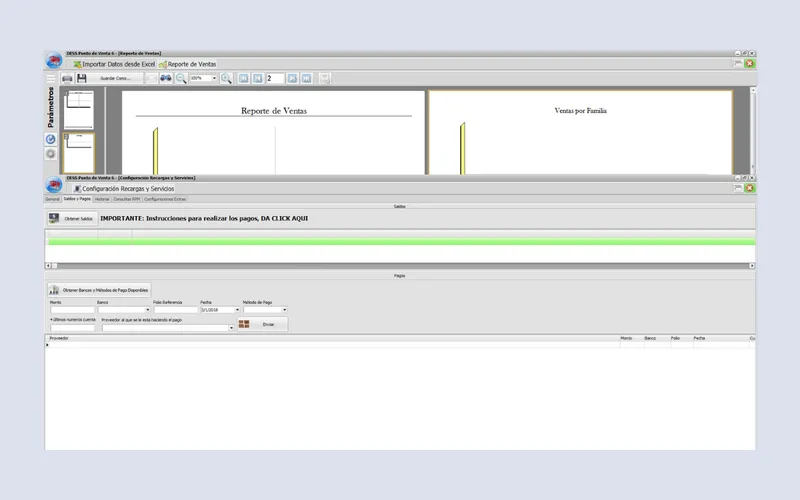
Task: Click right arrow of Saldos horizontal scrollbar
Action: click(752, 266)
